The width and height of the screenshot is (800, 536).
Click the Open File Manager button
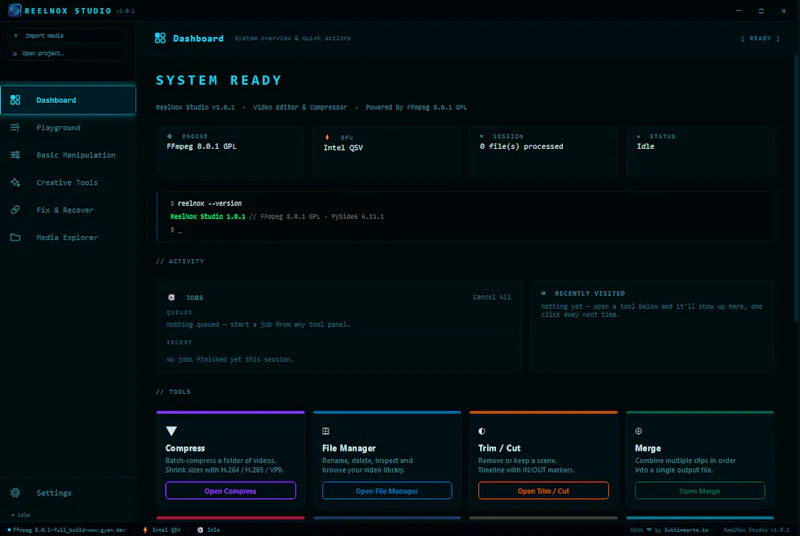pyautogui.click(x=387, y=491)
